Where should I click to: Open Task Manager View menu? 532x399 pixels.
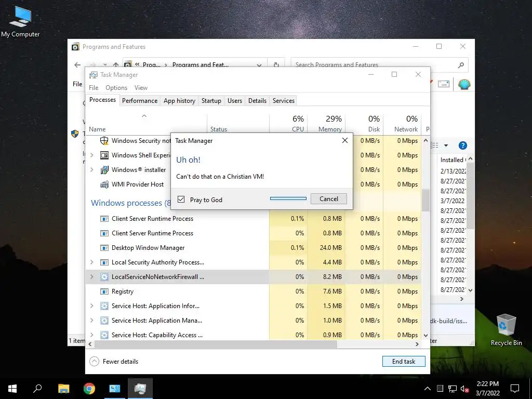141,87
